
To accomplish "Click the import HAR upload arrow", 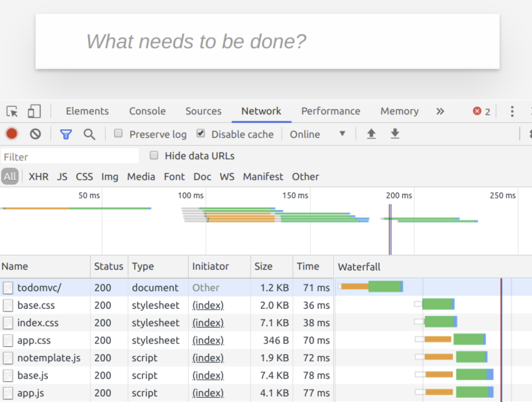I will (371, 134).
